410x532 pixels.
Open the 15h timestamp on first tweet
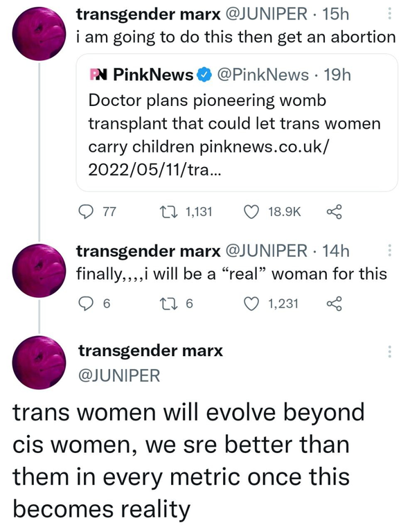(x=335, y=15)
